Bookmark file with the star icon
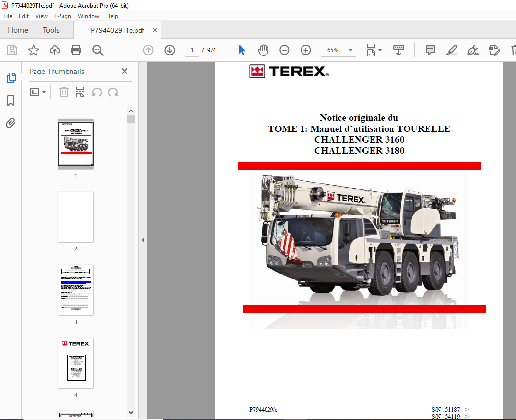The height and width of the screenshot is (420, 516). (33, 50)
